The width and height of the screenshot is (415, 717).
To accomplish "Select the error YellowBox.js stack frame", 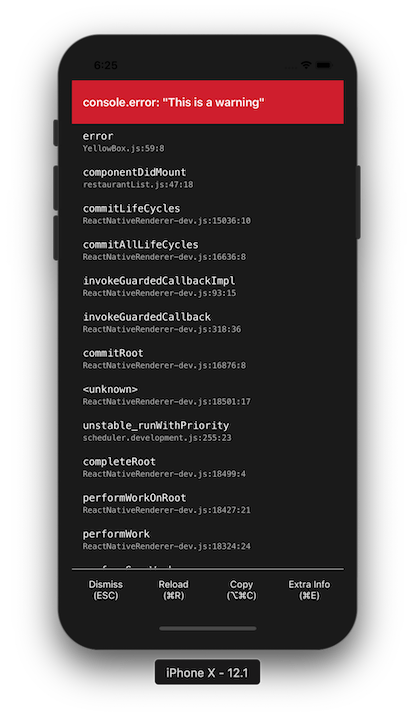I will pos(208,142).
